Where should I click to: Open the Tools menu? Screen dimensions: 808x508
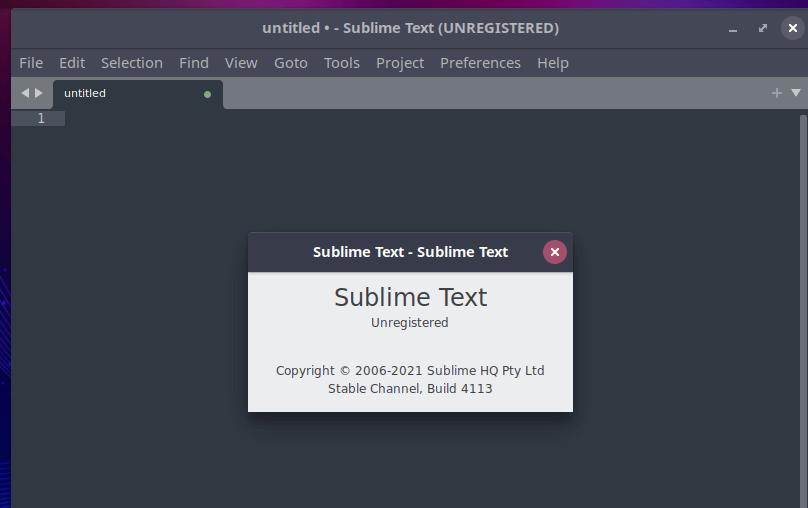pos(342,63)
